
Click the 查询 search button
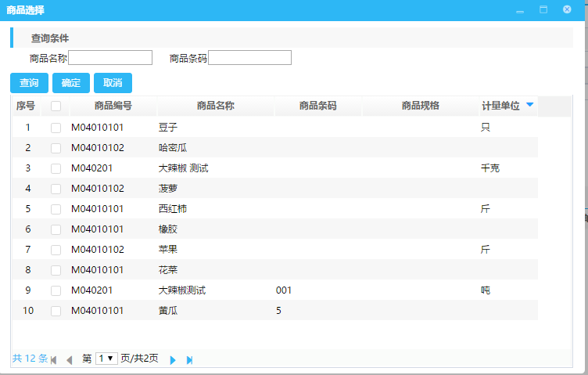[x=29, y=82]
